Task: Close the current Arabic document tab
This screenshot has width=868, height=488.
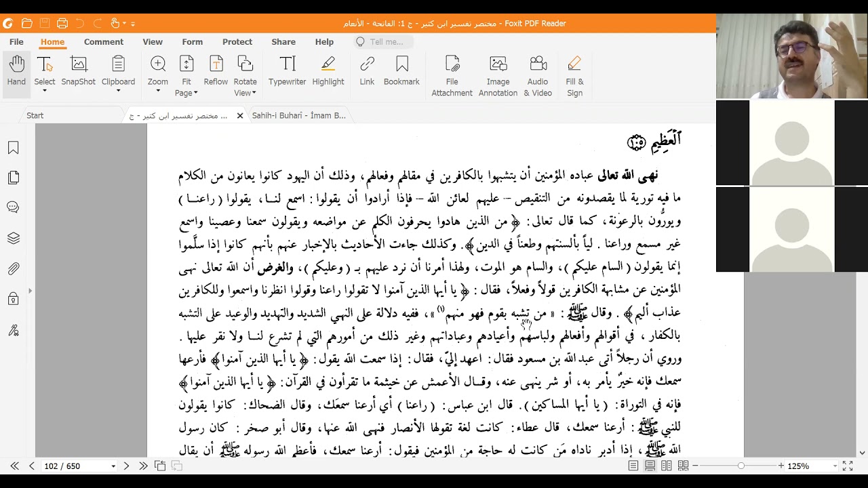Action: [x=239, y=116]
